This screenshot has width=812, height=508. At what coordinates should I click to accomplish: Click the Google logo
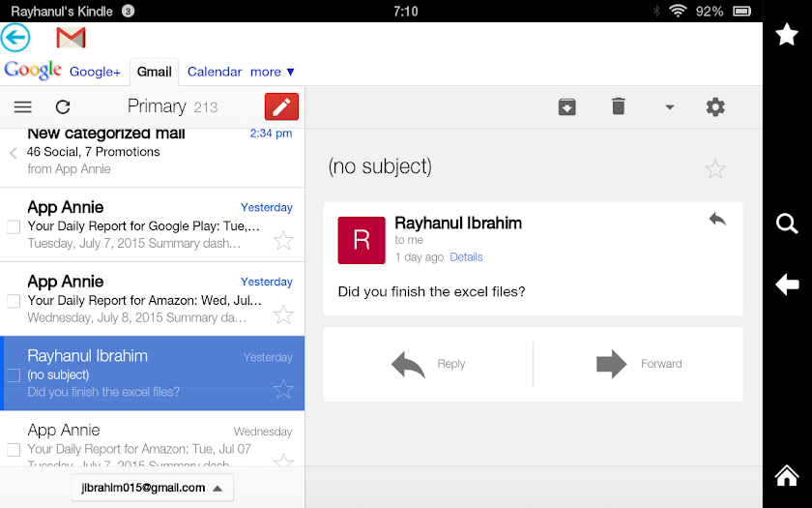pyautogui.click(x=33, y=71)
